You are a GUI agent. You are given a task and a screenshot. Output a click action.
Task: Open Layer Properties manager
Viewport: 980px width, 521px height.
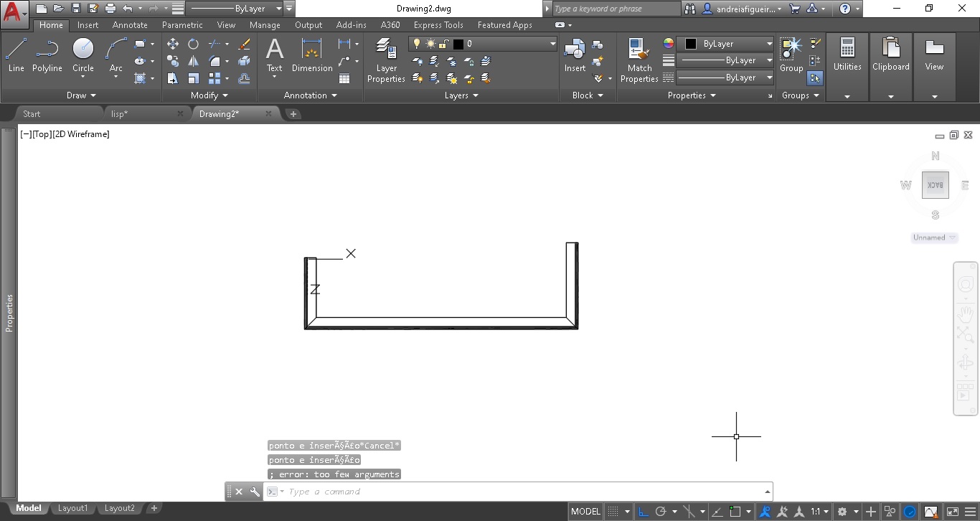[386, 60]
